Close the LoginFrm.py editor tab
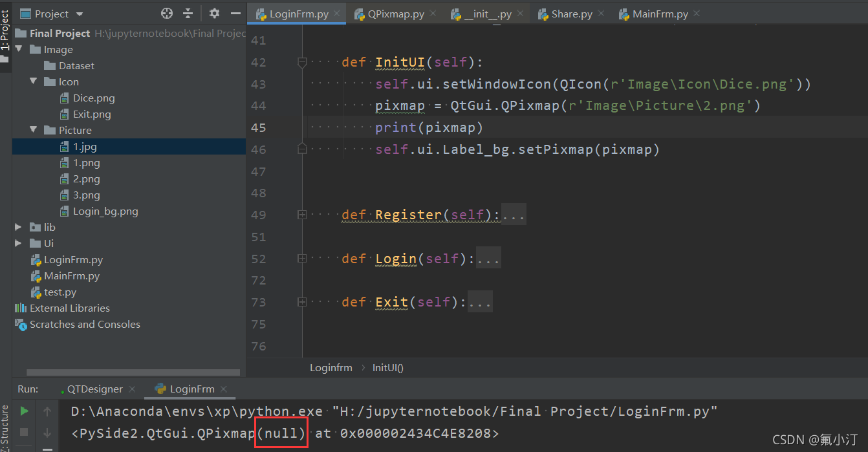The height and width of the screenshot is (452, 868). [x=337, y=14]
